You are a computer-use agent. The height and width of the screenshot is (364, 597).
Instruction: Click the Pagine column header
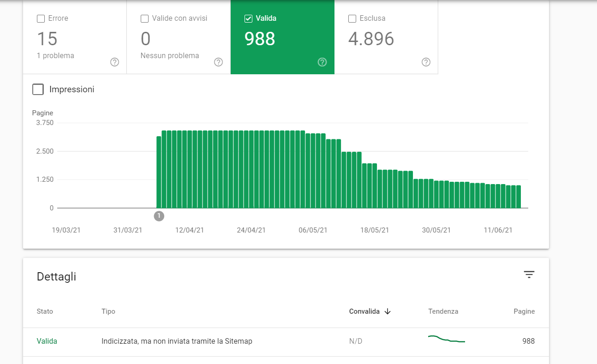pyautogui.click(x=524, y=311)
